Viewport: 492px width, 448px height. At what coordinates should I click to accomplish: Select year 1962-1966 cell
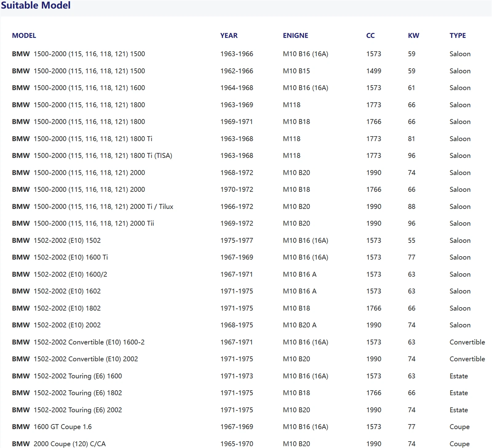coord(236,71)
